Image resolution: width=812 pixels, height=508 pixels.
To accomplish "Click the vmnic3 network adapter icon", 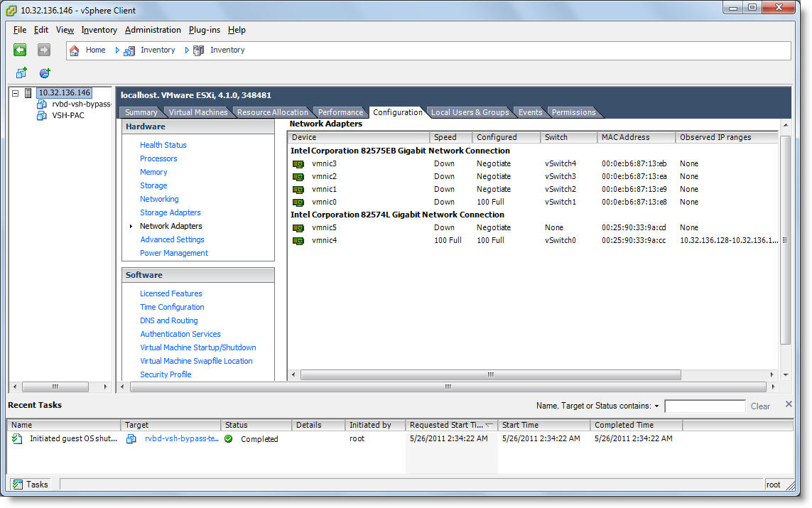I will [x=298, y=164].
